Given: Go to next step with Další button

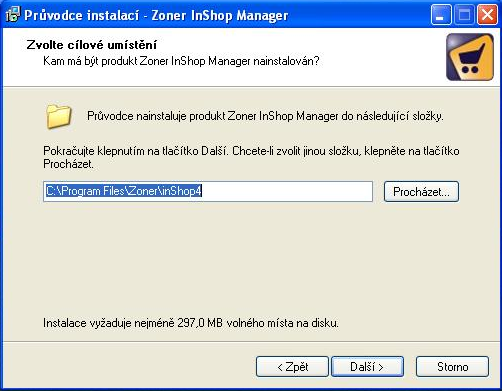Looking at the screenshot, I should coord(367,367).
